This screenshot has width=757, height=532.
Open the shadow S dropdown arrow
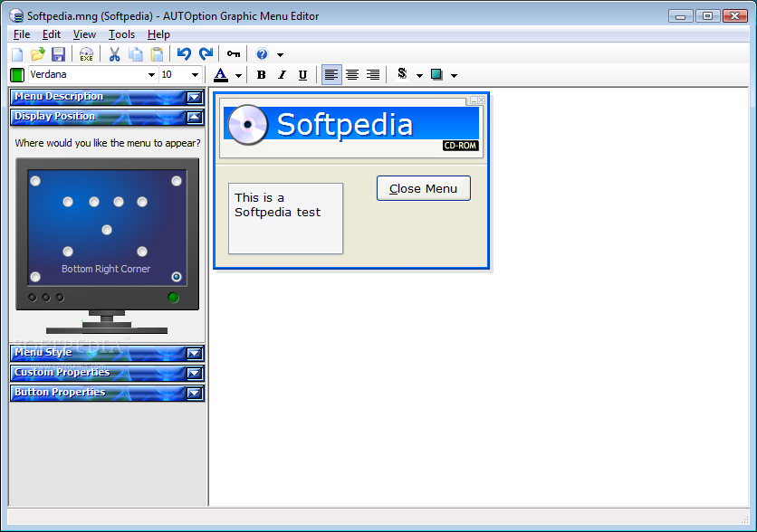(x=419, y=76)
